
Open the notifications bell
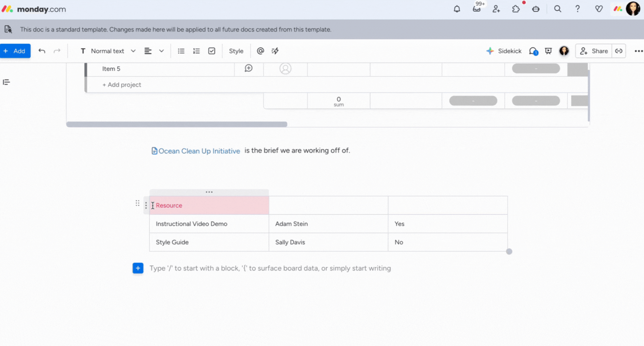(457, 9)
